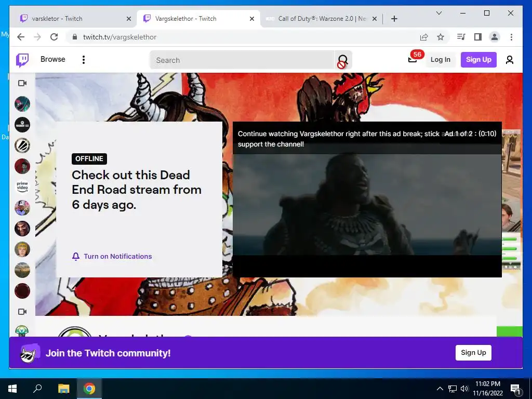The height and width of the screenshot is (399, 532).
Task: Open the prime video channel in sidebar
Action: tap(22, 187)
